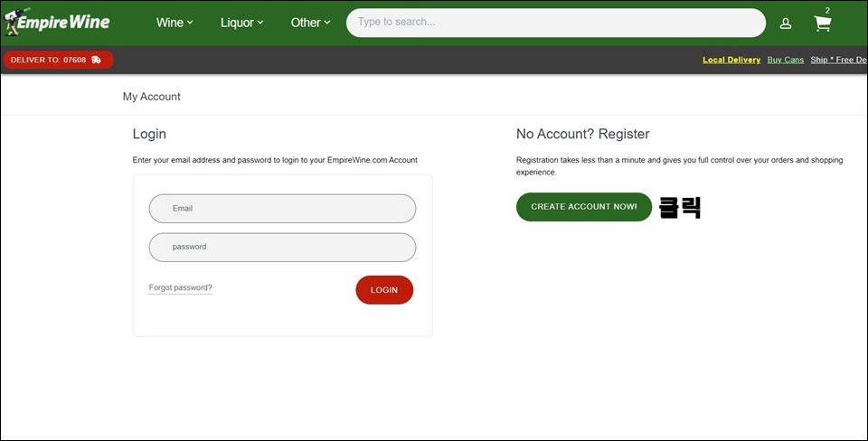868x441 pixels.
Task: Click the No Account? Register heading
Action: tap(583, 134)
